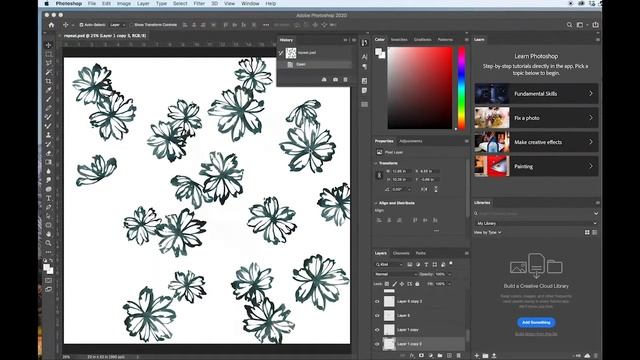This screenshot has height=360, width=640.
Task: Switch to Adjustments tab
Action: (411, 141)
